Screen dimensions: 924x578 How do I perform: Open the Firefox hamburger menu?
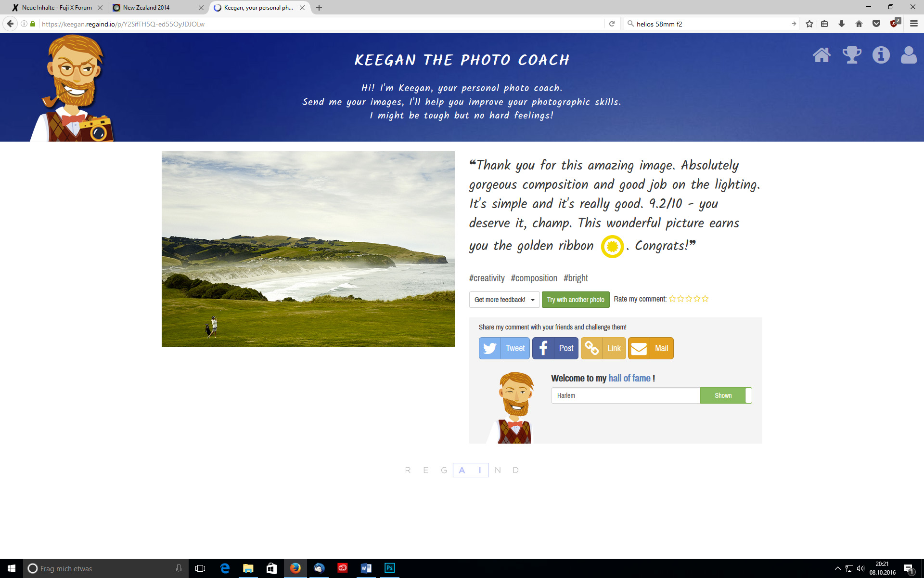coord(914,24)
